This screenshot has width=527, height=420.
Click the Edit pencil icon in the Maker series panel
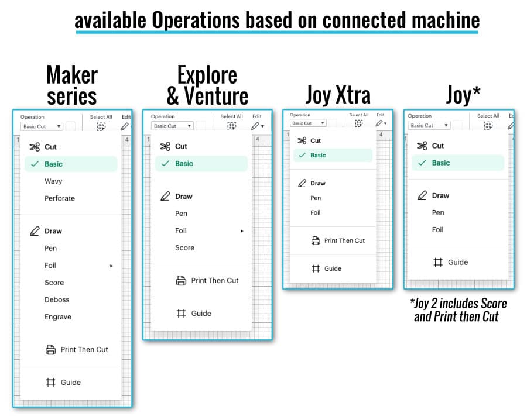pyautogui.click(x=124, y=126)
